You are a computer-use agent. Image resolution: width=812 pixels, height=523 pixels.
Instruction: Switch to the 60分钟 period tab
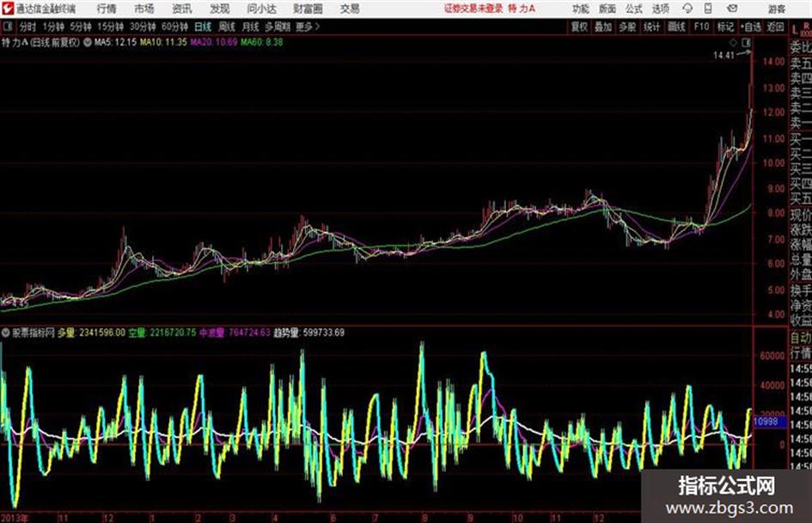175,27
